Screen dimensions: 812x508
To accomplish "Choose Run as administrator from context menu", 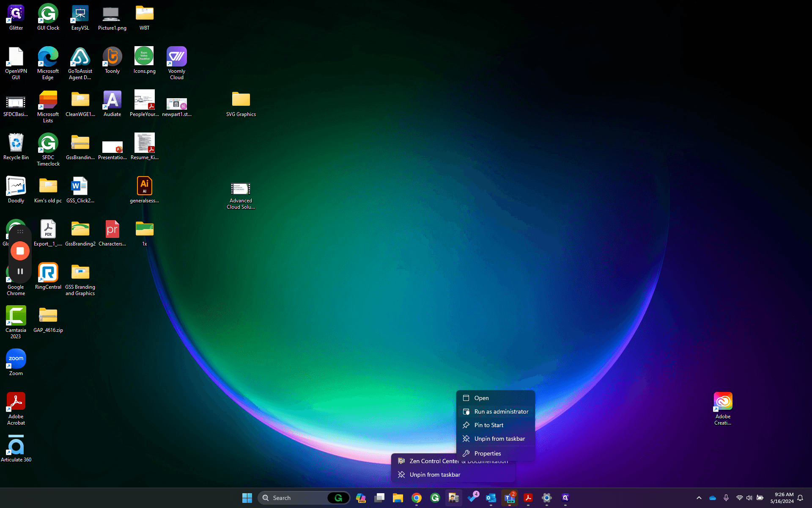I will click(496, 411).
